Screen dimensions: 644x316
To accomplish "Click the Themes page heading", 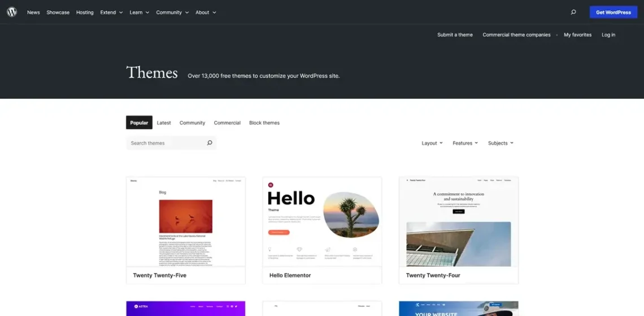I will (x=152, y=73).
